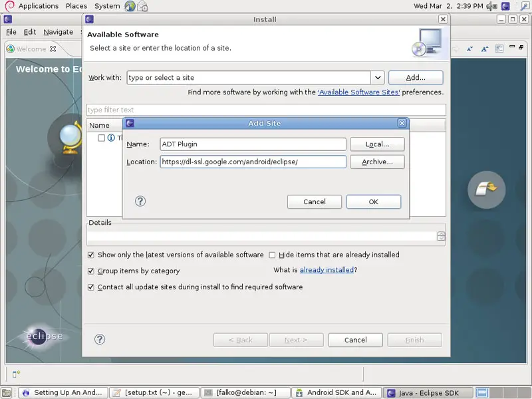Viewport: 532px width, 399px height.
Task: Open the File menu in Eclipse
Action: [x=11, y=32]
